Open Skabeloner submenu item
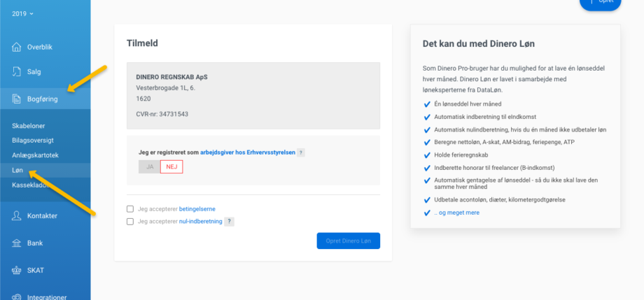Viewport: 644px width, 300px height. tap(28, 126)
